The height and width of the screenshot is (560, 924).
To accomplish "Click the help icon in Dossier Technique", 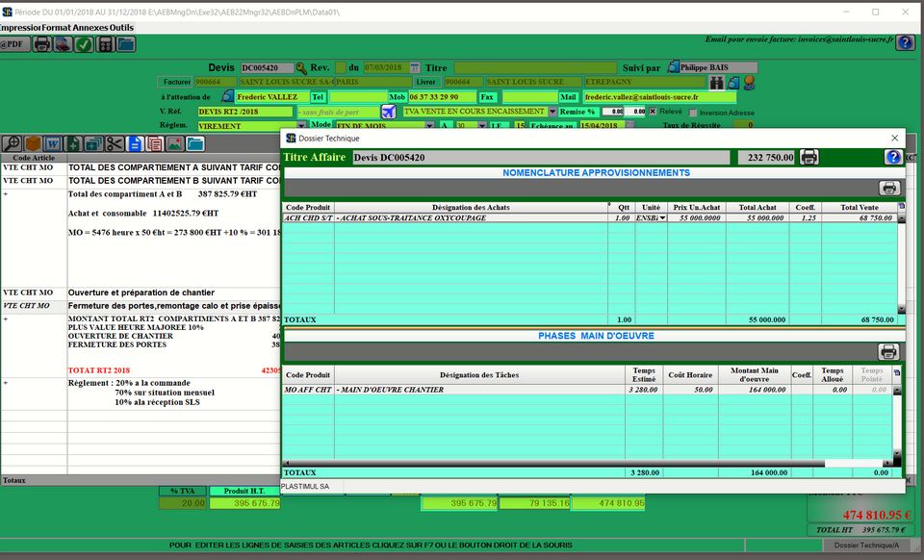I will coord(893,157).
